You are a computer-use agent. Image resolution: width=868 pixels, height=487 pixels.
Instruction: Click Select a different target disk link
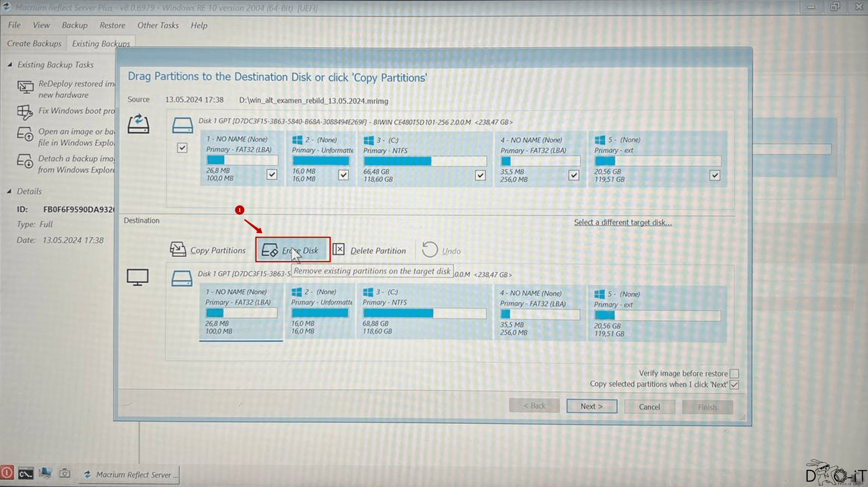[x=622, y=222]
